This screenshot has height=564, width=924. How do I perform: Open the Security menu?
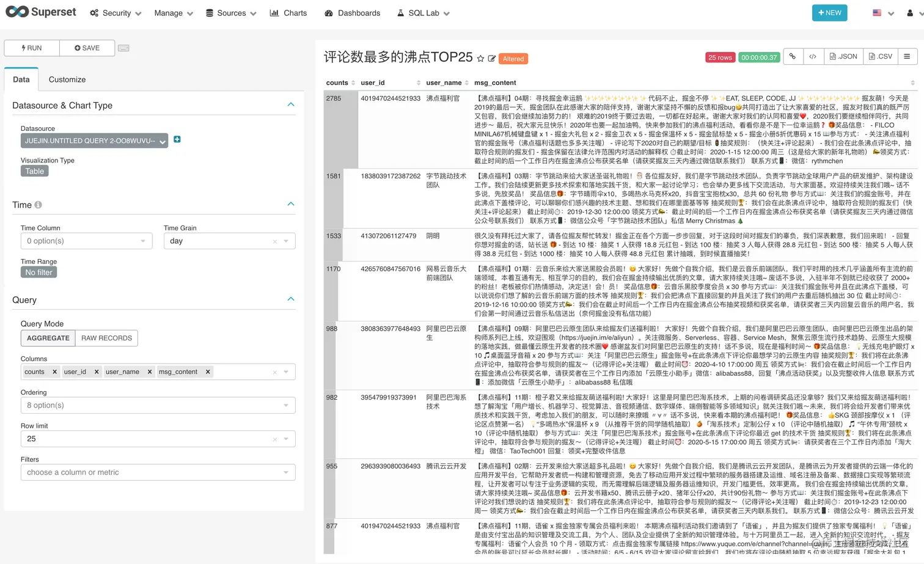[x=116, y=13]
